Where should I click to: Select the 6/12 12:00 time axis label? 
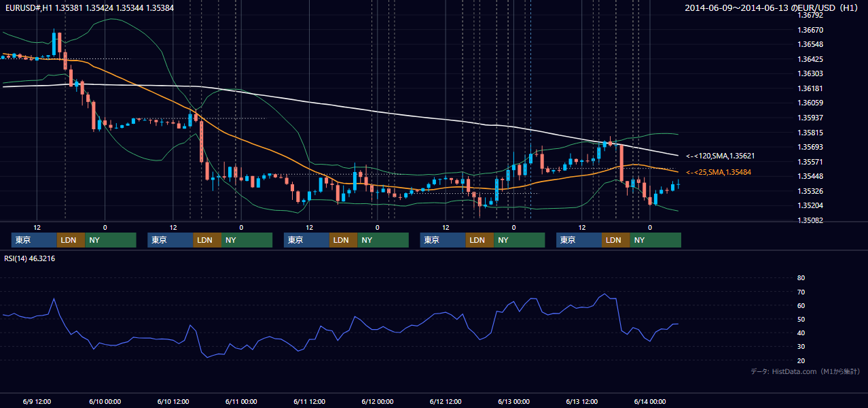click(446, 401)
